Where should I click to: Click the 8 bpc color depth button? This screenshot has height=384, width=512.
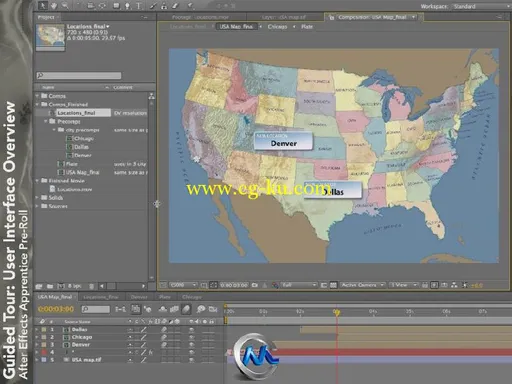[x=75, y=286]
